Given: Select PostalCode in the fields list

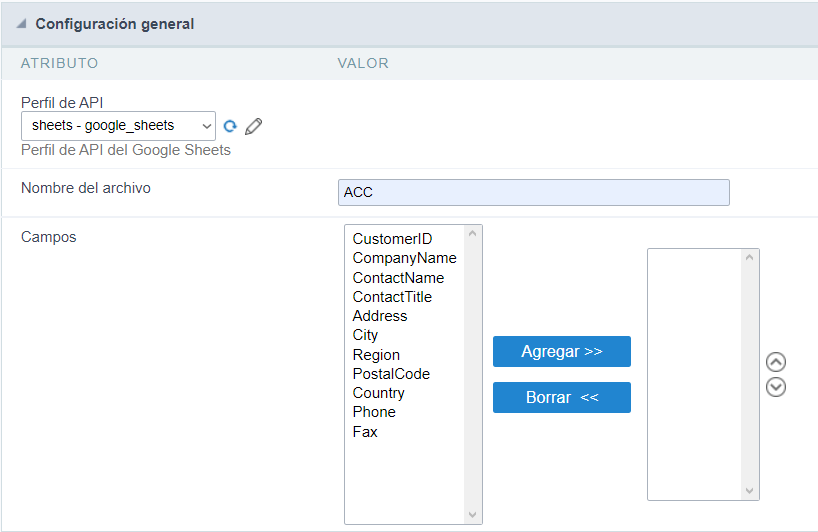Looking at the screenshot, I should click(391, 374).
